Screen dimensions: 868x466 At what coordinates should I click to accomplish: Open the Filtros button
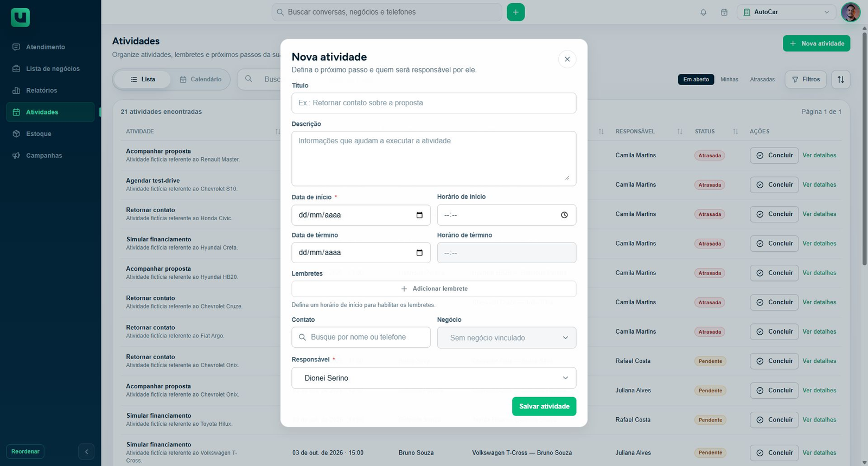coord(806,79)
